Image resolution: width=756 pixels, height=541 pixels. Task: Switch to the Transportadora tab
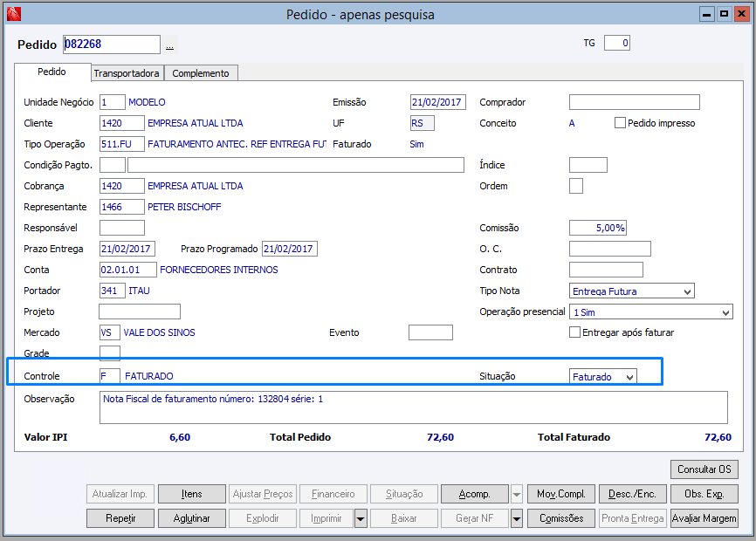(127, 73)
